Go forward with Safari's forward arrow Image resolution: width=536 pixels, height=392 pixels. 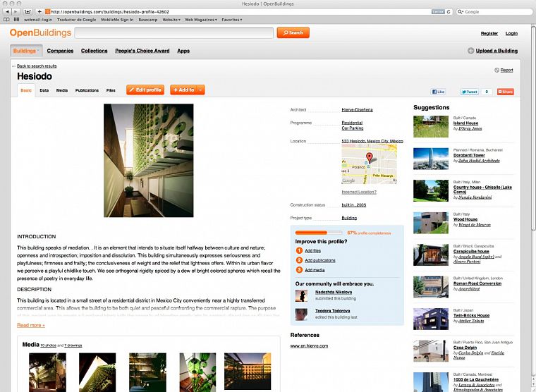[x=16, y=11]
